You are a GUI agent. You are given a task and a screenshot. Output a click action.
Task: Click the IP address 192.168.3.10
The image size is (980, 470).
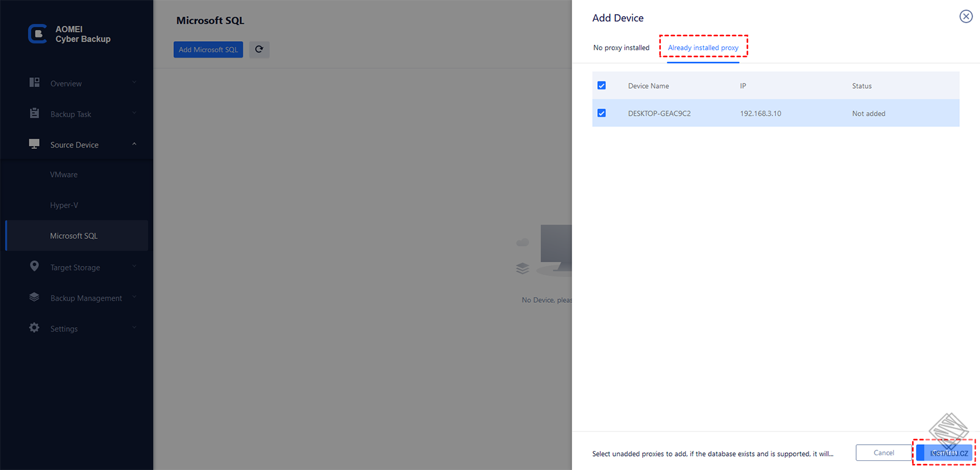click(761, 113)
